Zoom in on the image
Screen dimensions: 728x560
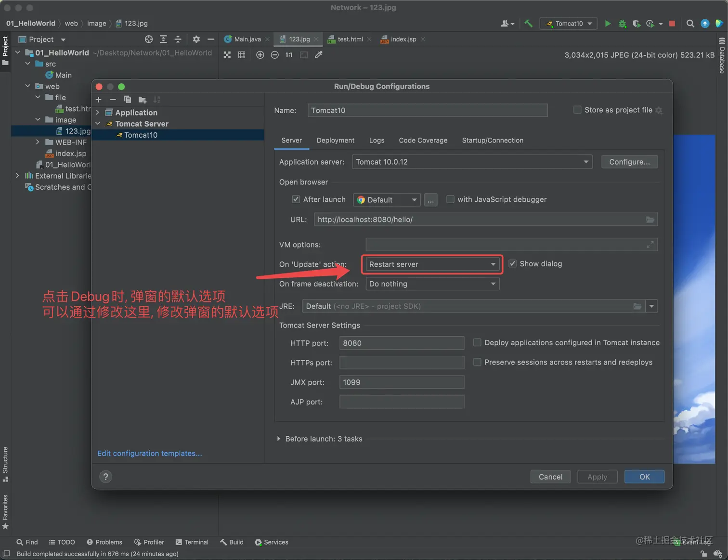(x=260, y=55)
